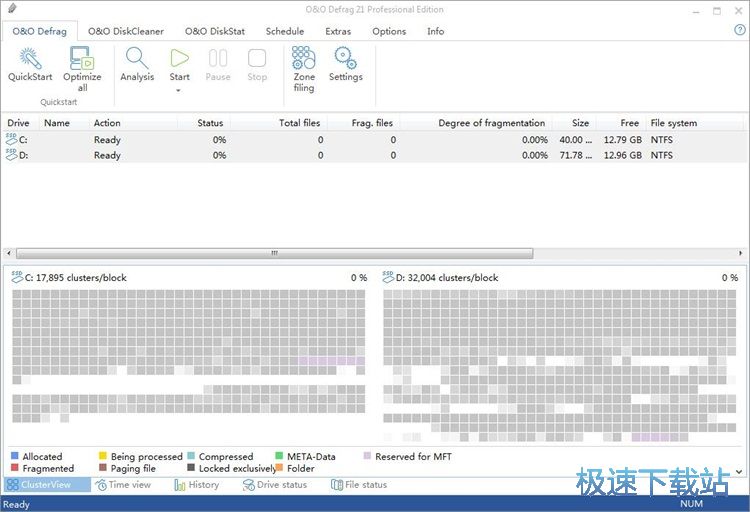Image resolution: width=750 pixels, height=512 pixels.
Task: Open the Drive status view
Action: click(275, 485)
